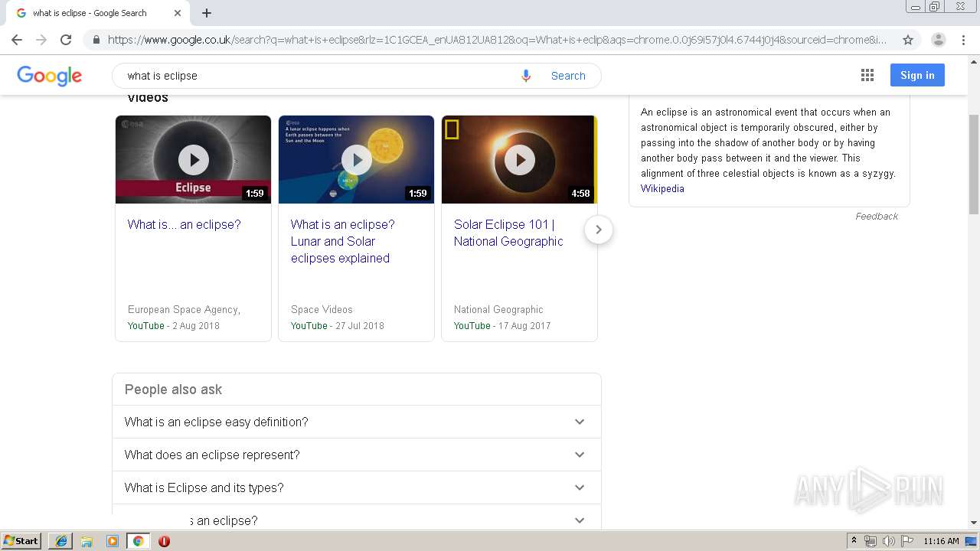Bookmark this page with the star icon
This screenshot has width=980, height=551.
coord(908,40)
